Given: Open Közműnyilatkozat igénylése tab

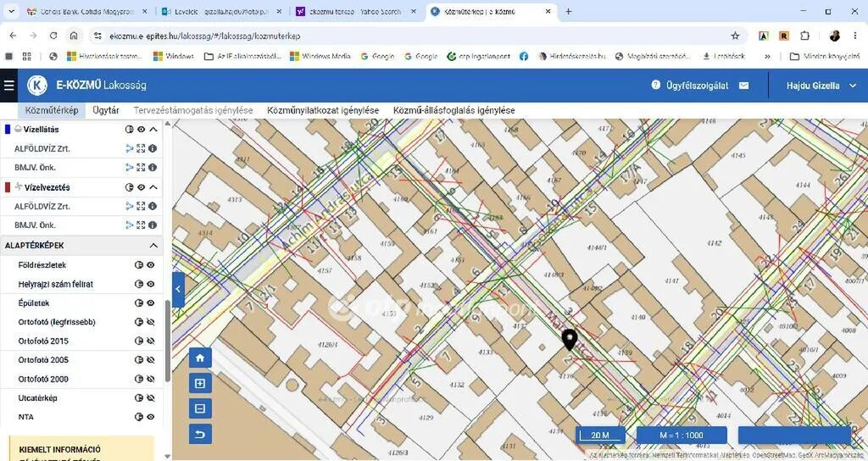Looking at the screenshot, I should (323, 110).
